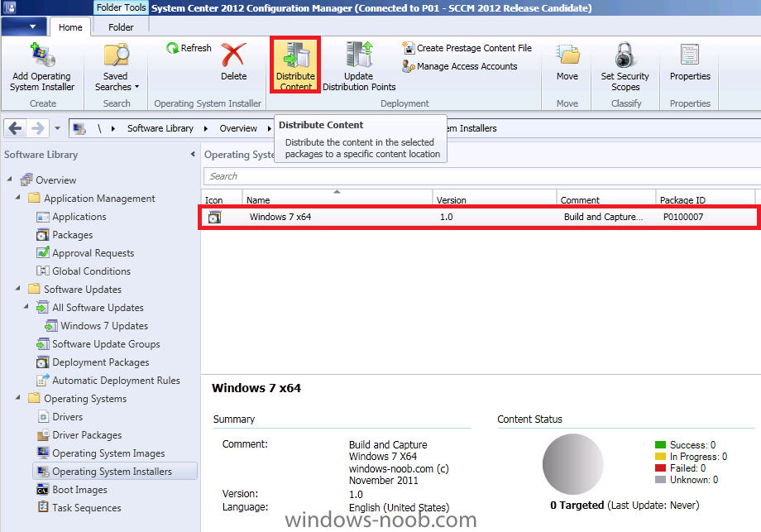This screenshot has height=532, width=761.
Task: Click the Distribute Content button
Action: point(295,65)
